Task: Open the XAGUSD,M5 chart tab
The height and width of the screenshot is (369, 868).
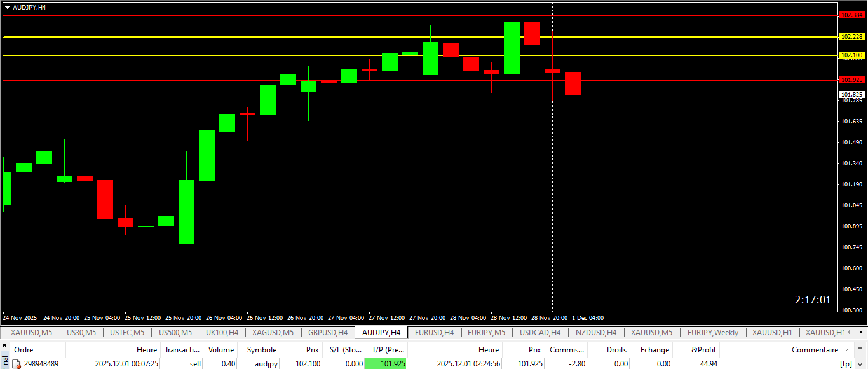Action: [273, 333]
